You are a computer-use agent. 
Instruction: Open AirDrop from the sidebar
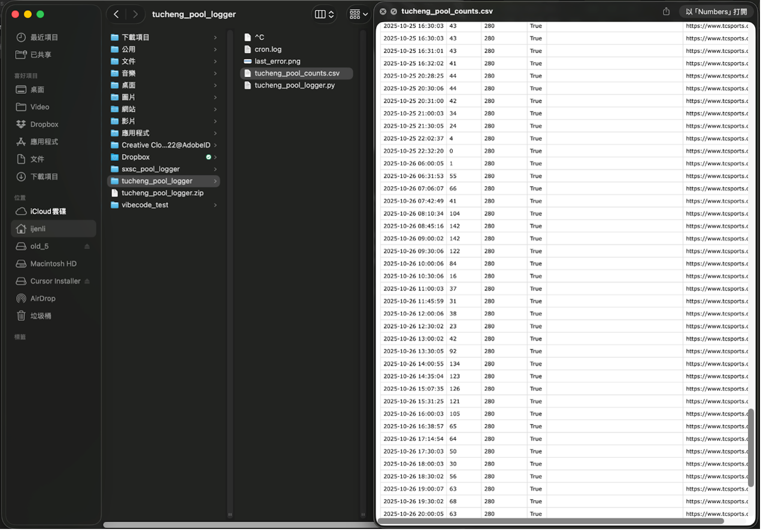click(x=43, y=299)
